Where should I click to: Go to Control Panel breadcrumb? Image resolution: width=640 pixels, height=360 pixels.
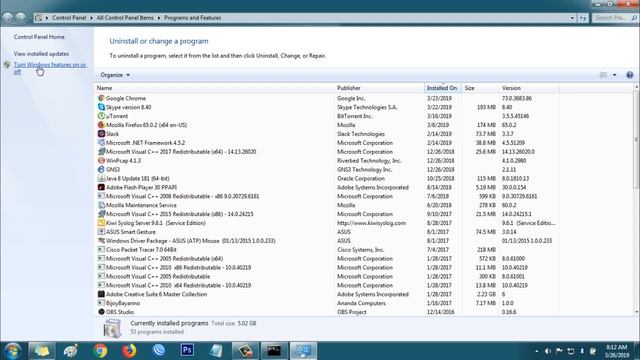click(x=69, y=18)
